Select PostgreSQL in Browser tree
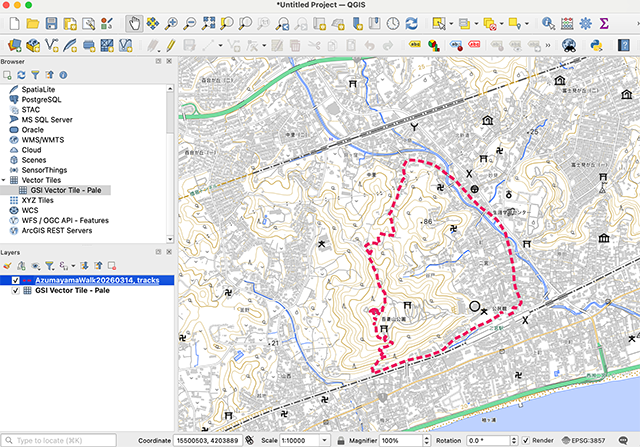The width and height of the screenshot is (640, 447). click(x=41, y=100)
